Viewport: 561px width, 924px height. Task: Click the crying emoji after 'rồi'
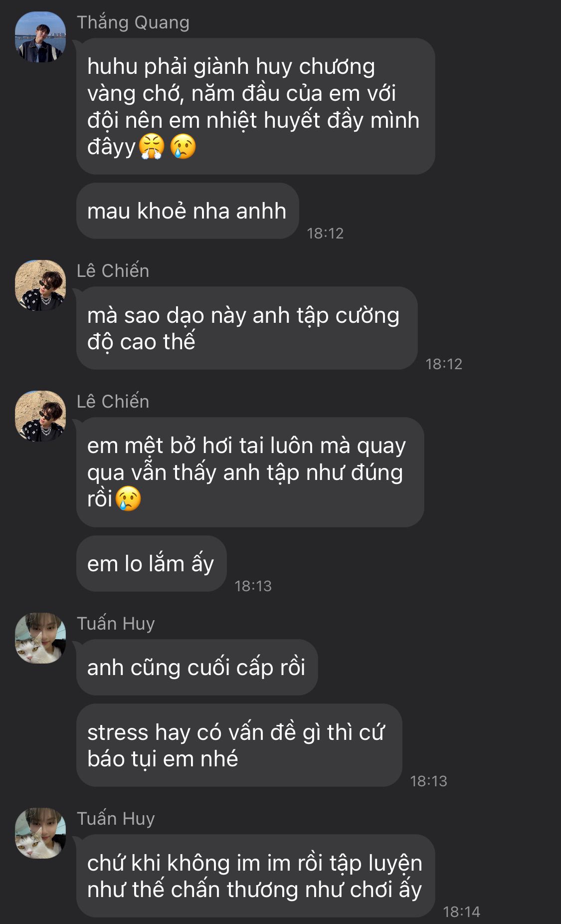point(129,498)
